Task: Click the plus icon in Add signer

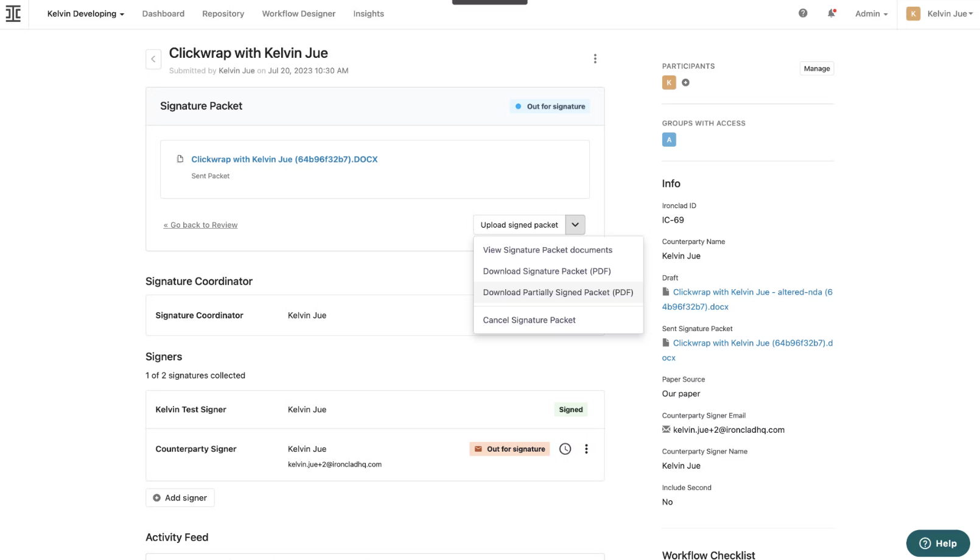Action: (156, 498)
